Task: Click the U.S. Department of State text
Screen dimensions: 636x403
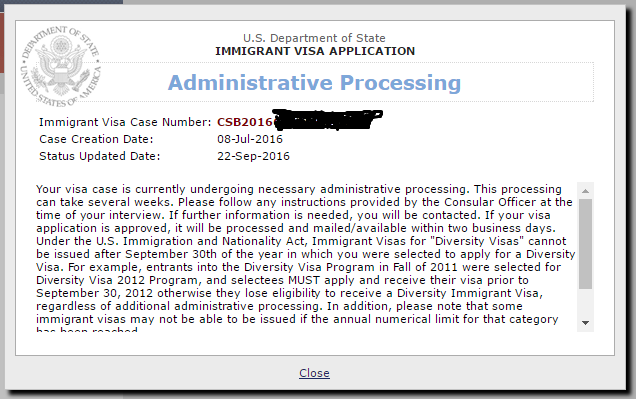Action: 314,38
